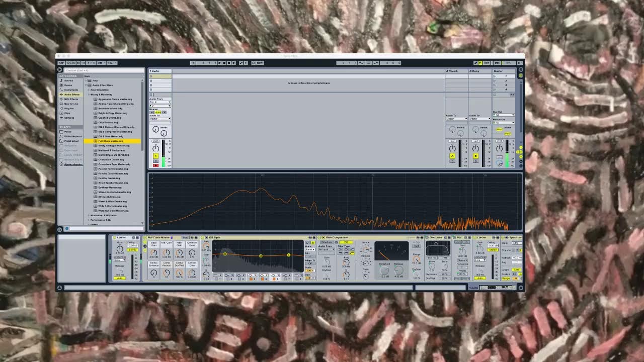This screenshot has width=644, height=362.
Task: Click the headphone Preview/Cue volume knob
Action: (499, 163)
